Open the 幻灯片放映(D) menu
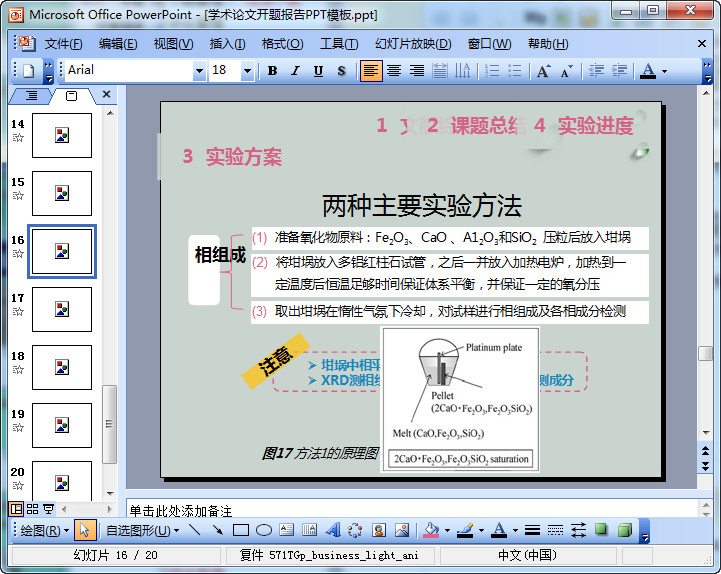 [x=413, y=44]
